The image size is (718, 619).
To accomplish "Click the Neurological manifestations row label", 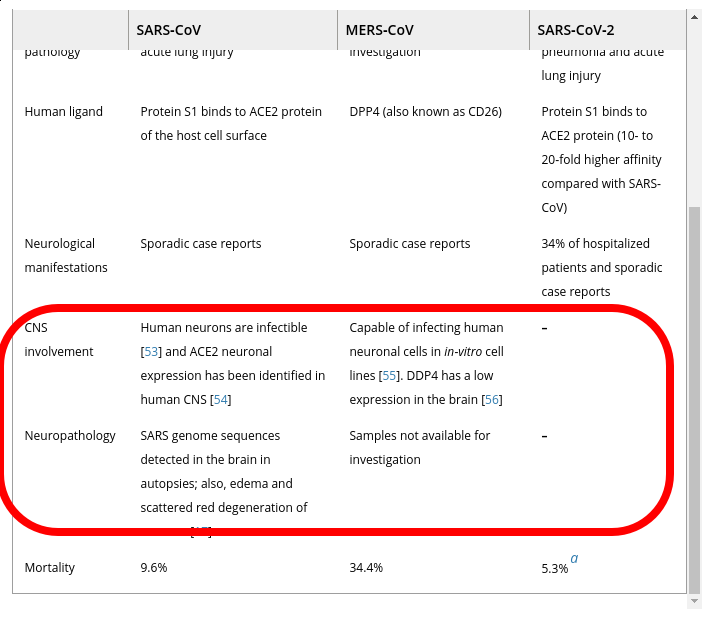I will click(x=66, y=255).
